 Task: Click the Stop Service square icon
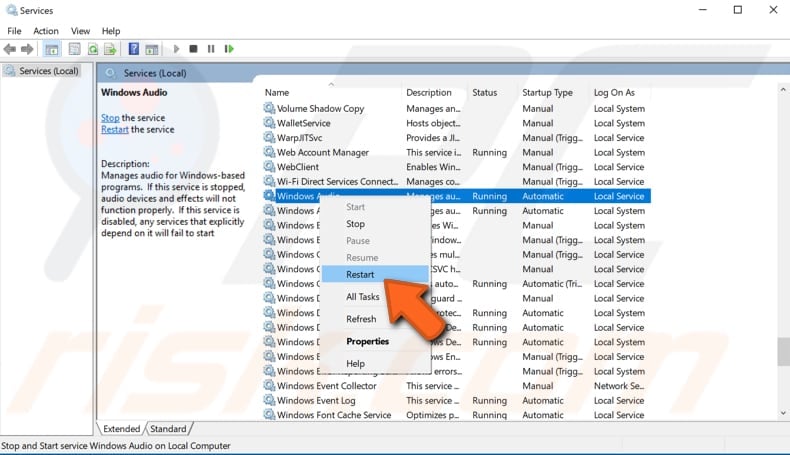tap(193, 49)
